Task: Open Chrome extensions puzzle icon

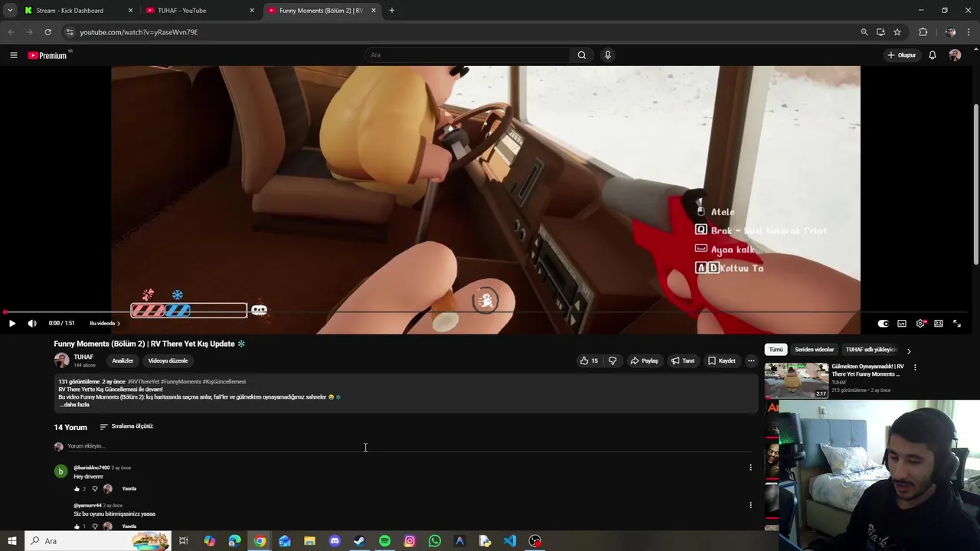Action: click(923, 32)
